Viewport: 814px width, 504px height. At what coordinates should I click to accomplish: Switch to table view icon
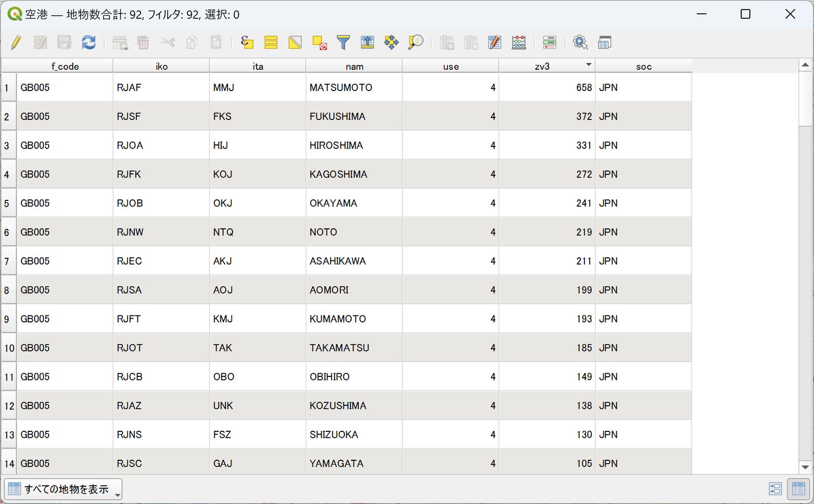click(798, 489)
